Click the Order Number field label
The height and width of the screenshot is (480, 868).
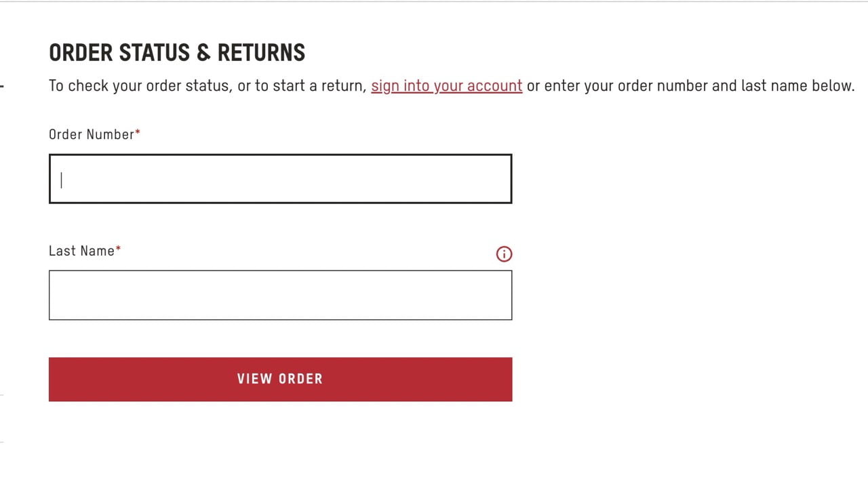coord(89,134)
